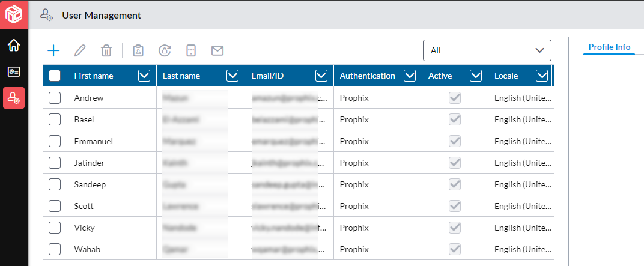Image resolution: width=644 pixels, height=266 pixels.
Task: Check the box for Vicky's row
Action: 55,228
